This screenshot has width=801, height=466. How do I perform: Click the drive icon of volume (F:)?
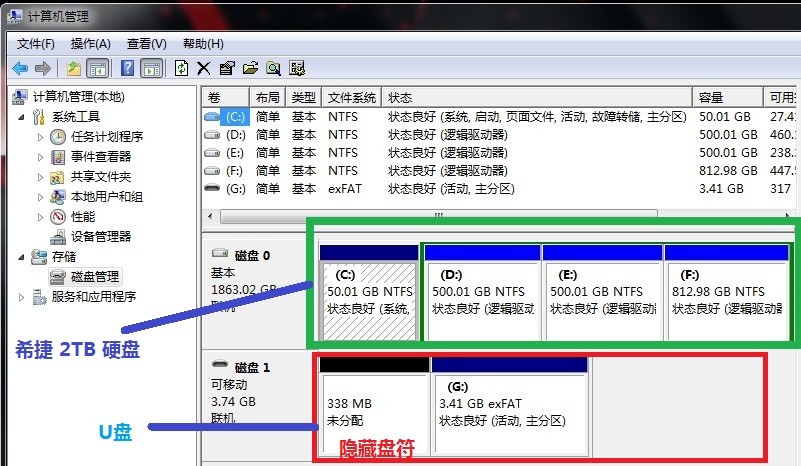[212, 171]
